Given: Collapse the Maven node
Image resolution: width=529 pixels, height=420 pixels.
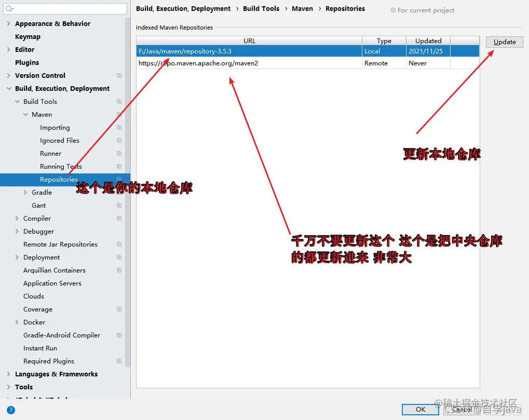Looking at the screenshot, I should coord(25,115).
